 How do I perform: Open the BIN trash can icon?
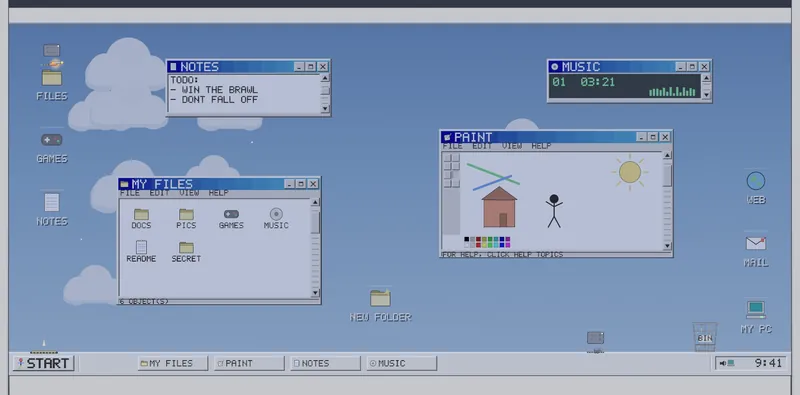click(705, 337)
